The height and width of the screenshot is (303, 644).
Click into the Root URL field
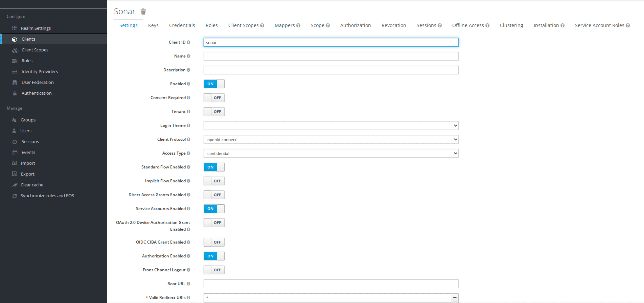331,284
